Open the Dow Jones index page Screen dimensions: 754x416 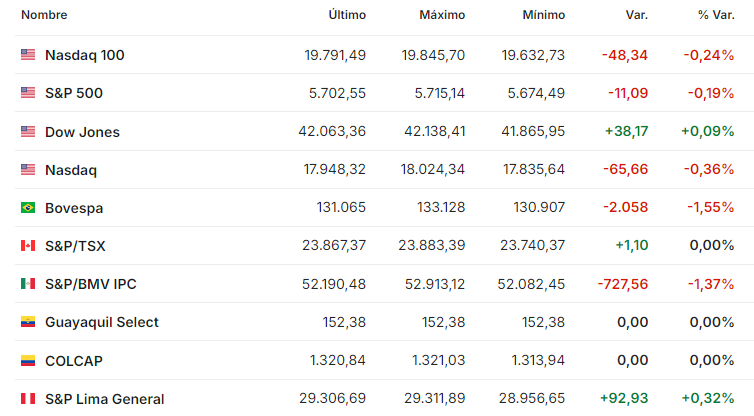coord(82,132)
